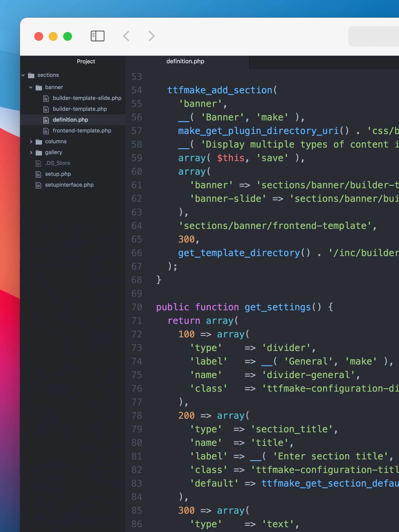Go back with the left arrow
The width and height of the screenshot is (399, 532).
126,36
